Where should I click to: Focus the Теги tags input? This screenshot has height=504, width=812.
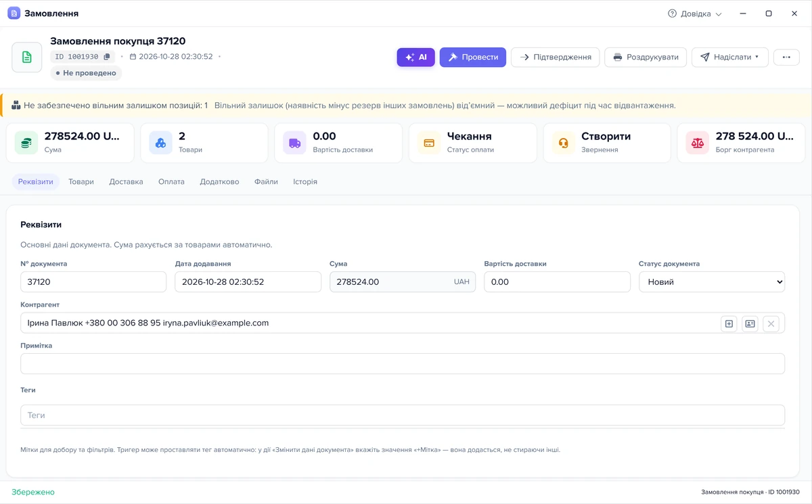tap(403, 415)
